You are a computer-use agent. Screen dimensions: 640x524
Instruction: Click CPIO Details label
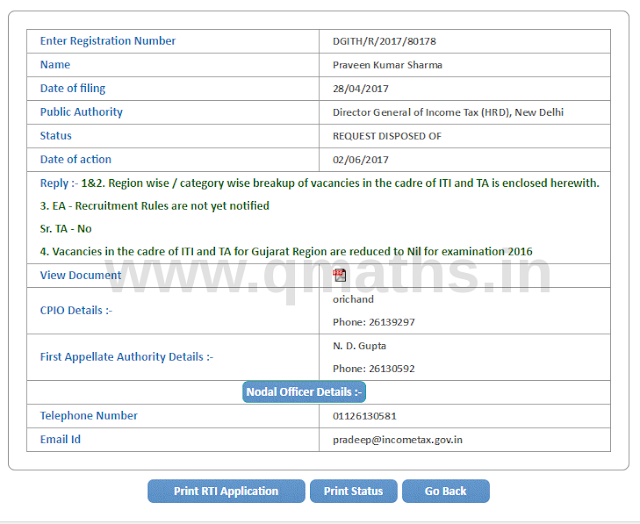tap(76, 311)
